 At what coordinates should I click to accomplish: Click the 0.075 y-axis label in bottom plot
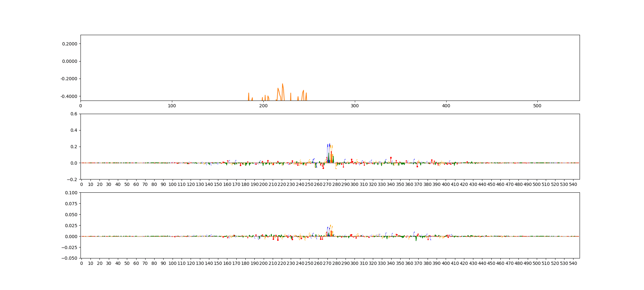click(x=71, y=204)
